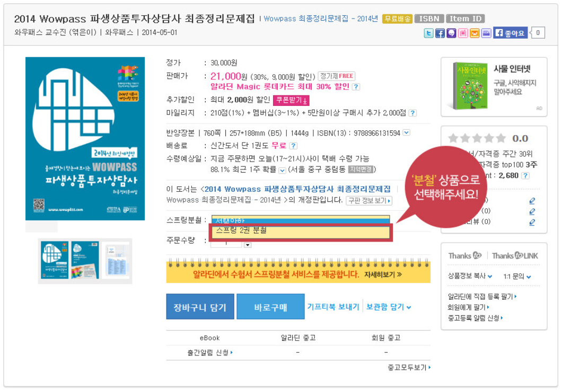Image resolution: width=562 pixels, height=392 pixels.
Task: Click 알라딘에 직접 등록 팔기 link
Action: coord(482,297)
